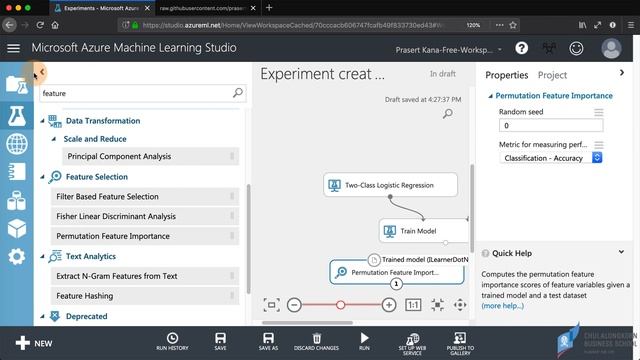640x360 pixels.
Task: Collapse the Text Analytics category
Action: pos(42,257)
